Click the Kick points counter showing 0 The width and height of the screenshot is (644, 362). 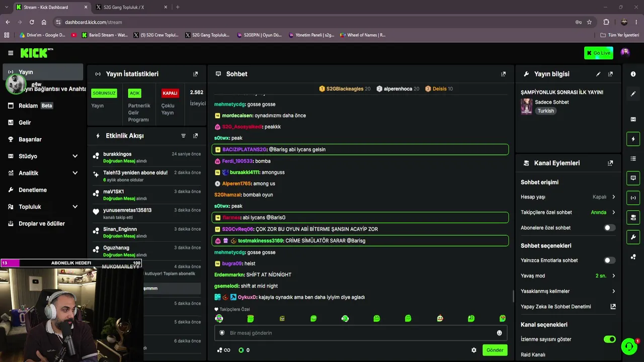tap(244, 350)
